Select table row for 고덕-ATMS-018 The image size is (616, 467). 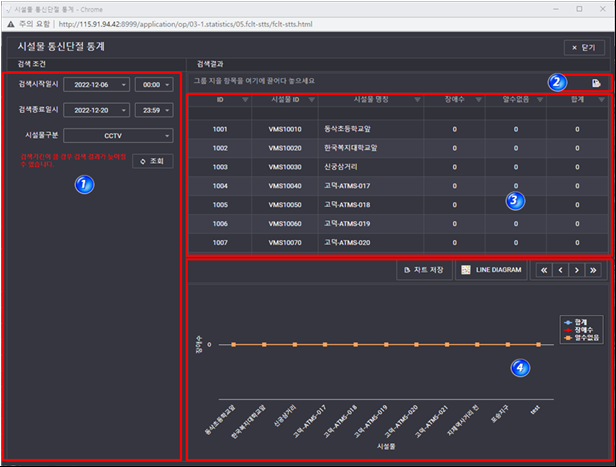(400, 204)
